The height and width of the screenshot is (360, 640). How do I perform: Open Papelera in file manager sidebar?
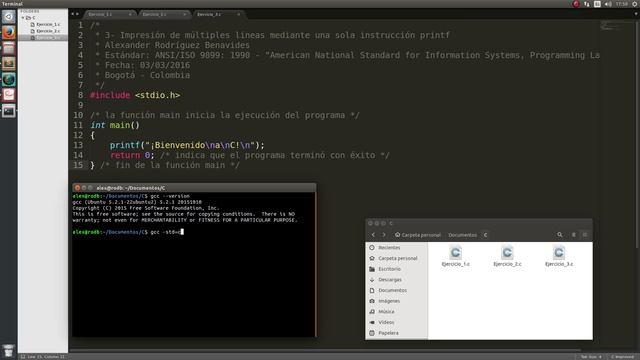pos(396,333)
